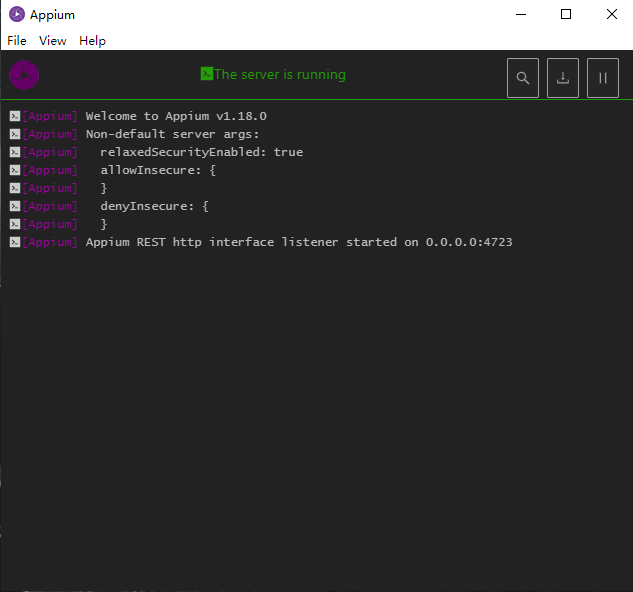
Task: Click log icon beside REST listener line
Action: pyautogui.click(x=15, y=242)
